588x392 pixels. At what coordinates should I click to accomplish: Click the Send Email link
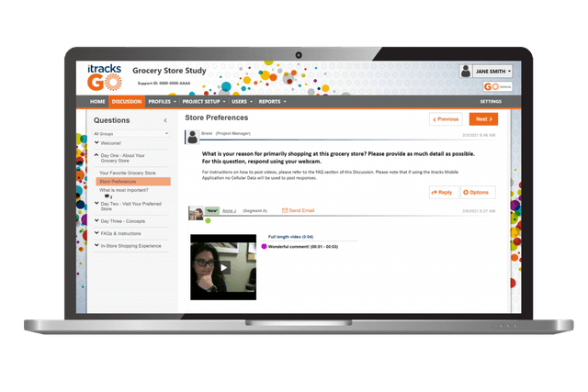300,211
